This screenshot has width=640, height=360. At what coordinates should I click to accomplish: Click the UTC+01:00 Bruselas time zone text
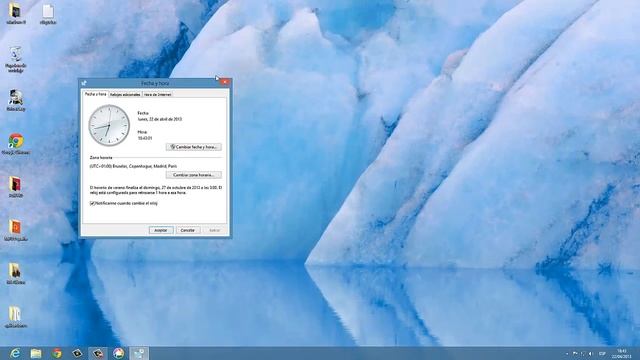pos(133,166)
